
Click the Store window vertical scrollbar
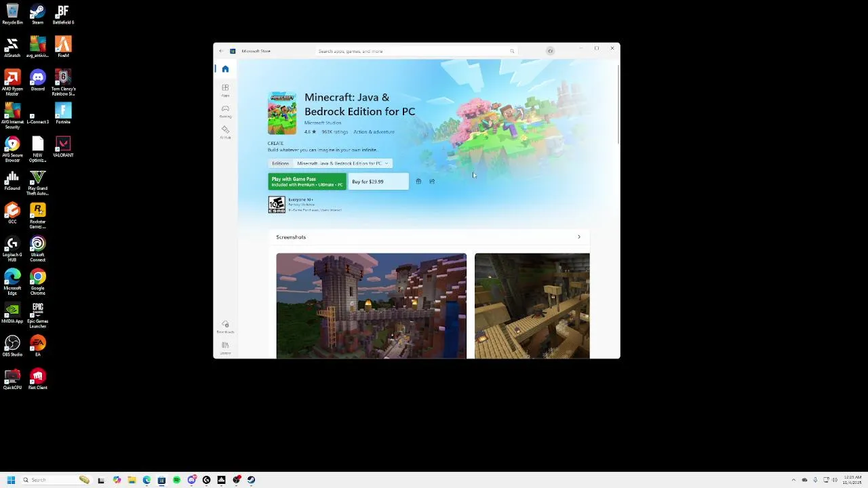(x=618, y=104)
